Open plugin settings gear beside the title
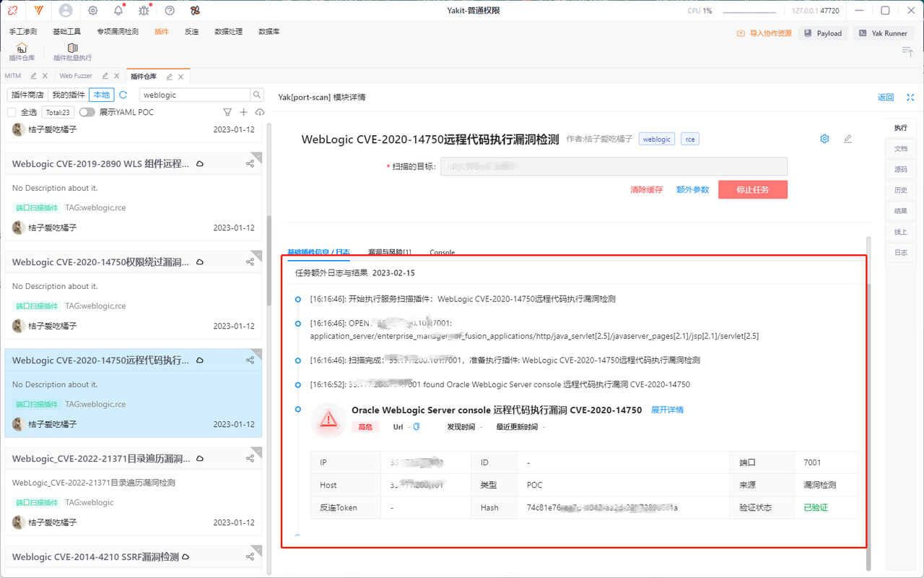The width and height of the screenshot is (924, 578). click(824, 139)
